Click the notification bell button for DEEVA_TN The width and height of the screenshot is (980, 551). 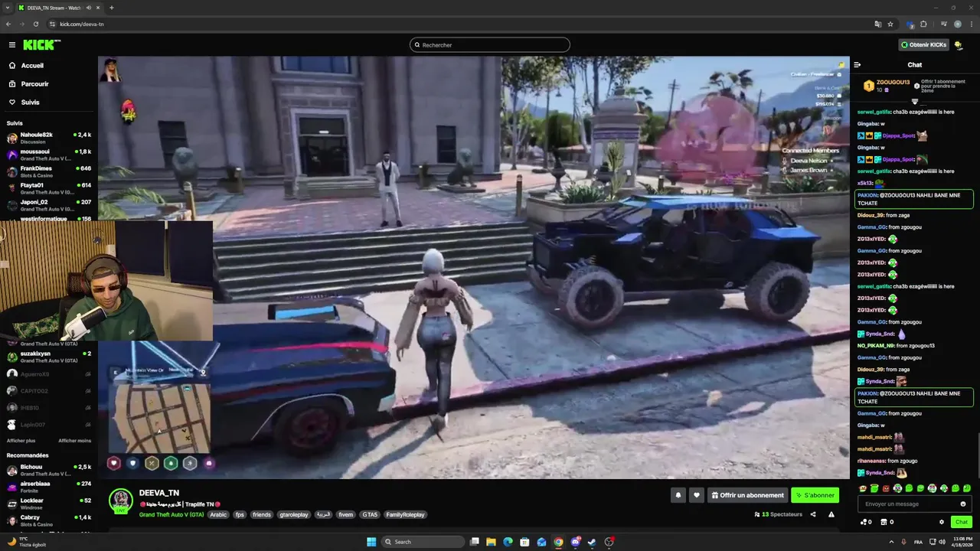678,495
